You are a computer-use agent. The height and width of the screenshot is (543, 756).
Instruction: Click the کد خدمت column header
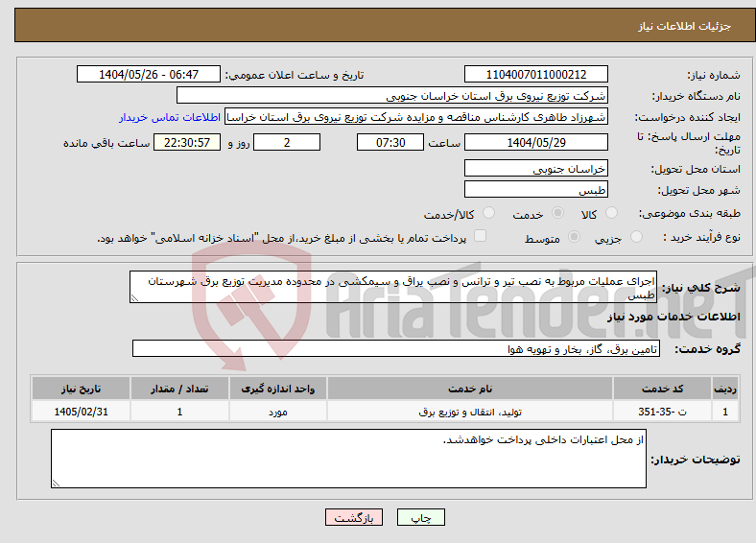pos(663,389)
